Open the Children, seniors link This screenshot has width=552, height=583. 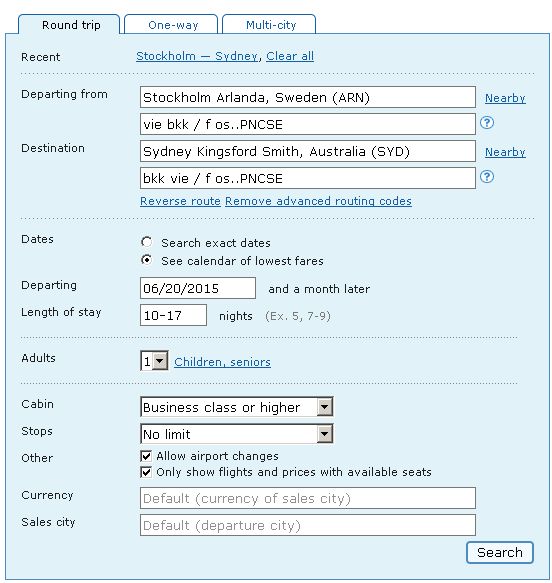(222, 362)
